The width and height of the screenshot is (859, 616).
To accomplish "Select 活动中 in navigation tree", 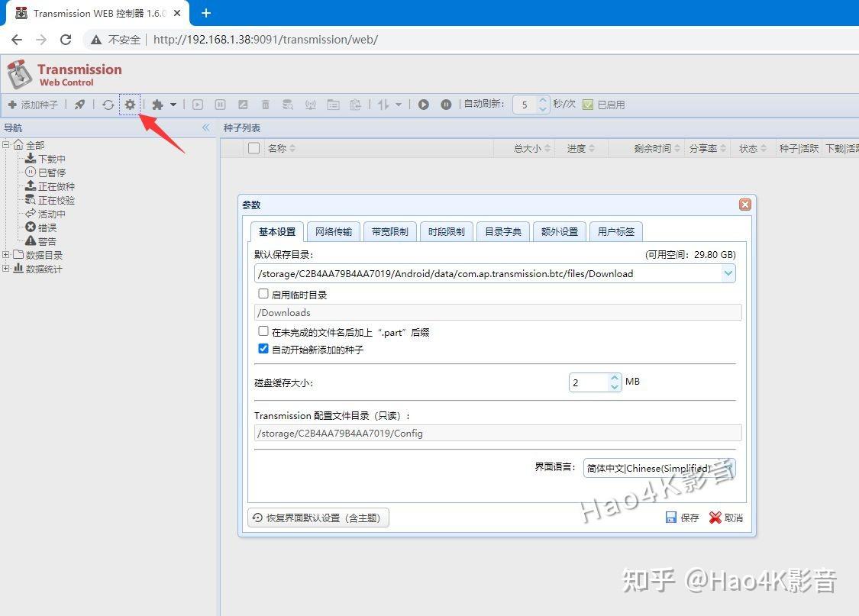I will (x=46, y=214).
